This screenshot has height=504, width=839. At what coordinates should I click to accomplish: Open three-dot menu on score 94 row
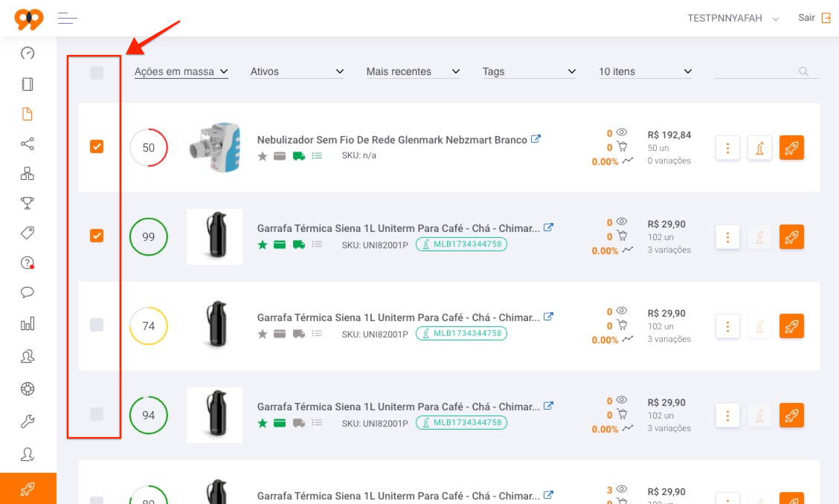pos(727,416)
